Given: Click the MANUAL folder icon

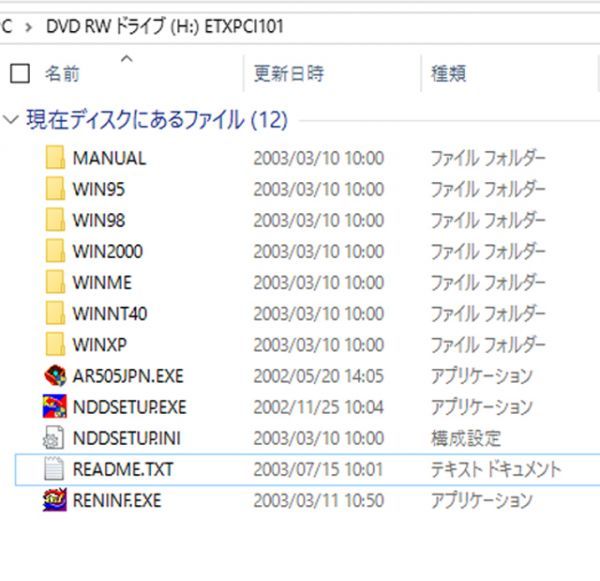Looking at the screenshot, I should click(55, 158).
